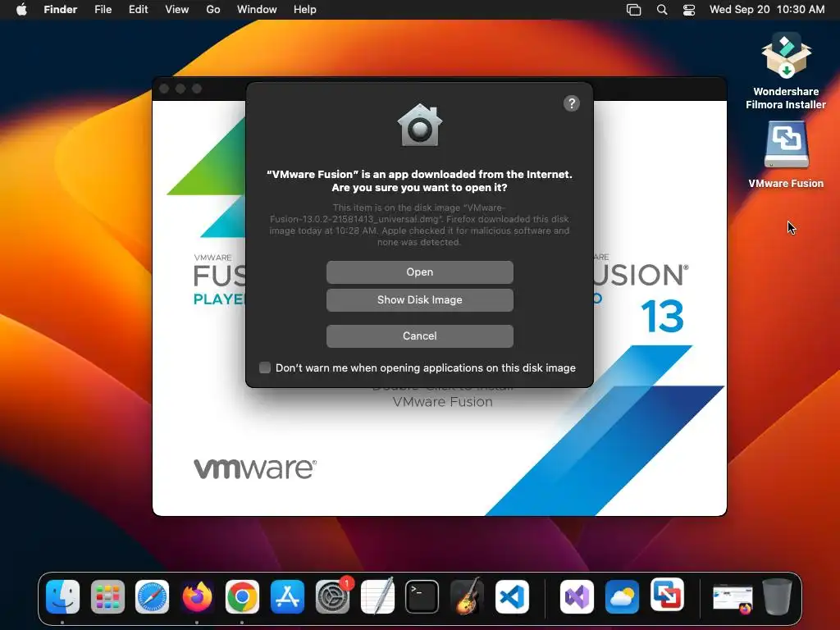The width and height of the screenshot is (840, 630).
Task: Open Firefox in the Dock
Action: tap(197, 596)
